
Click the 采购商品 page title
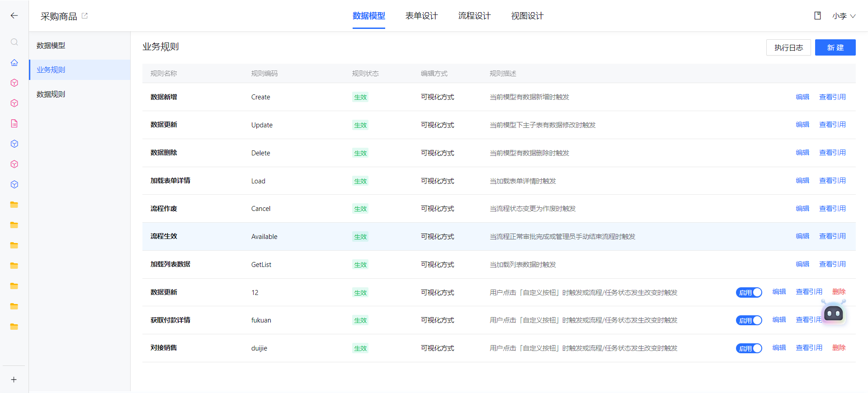(59, 16)
